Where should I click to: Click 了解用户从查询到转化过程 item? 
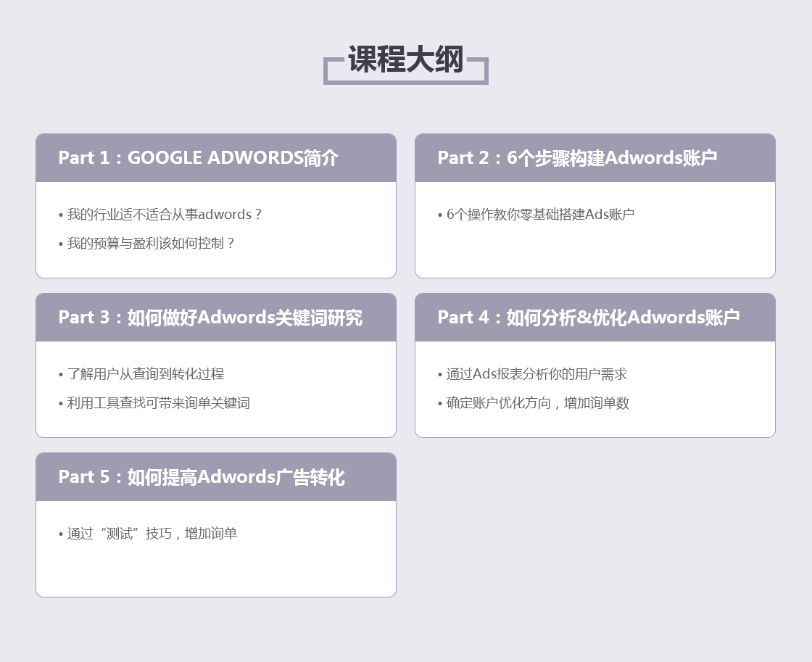(x=145, y=374)
